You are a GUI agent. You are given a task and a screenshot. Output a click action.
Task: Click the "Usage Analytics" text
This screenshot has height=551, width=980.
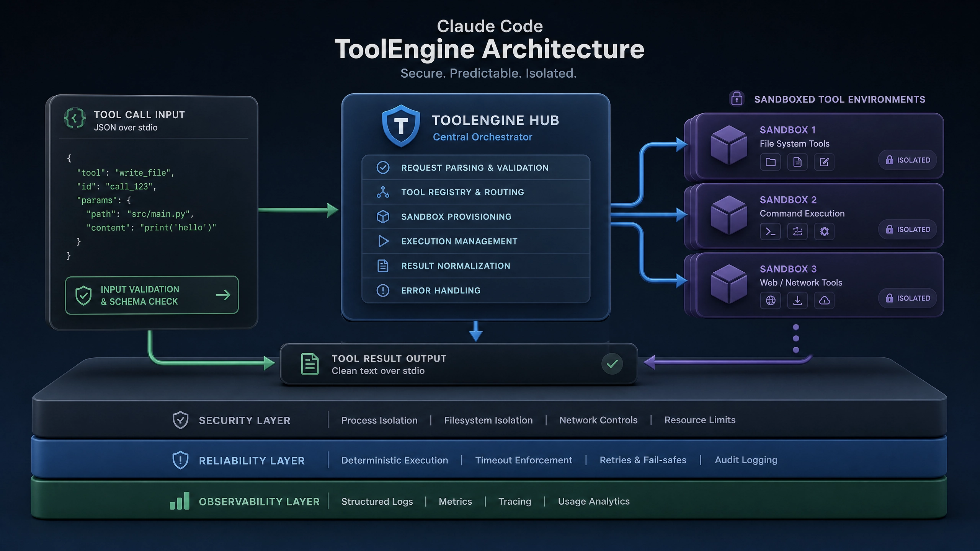point(594,502)
